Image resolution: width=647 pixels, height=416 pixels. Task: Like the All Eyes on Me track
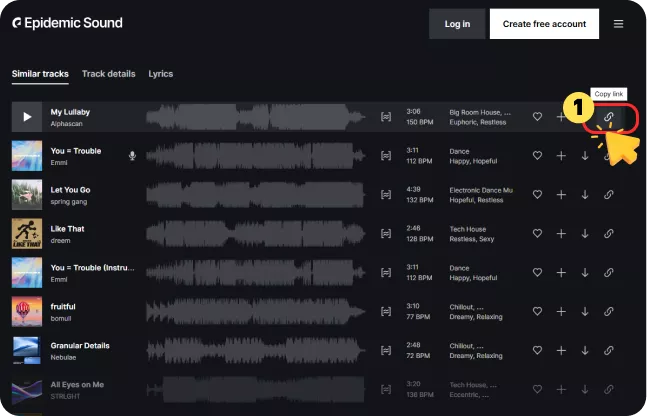(537, 389)
